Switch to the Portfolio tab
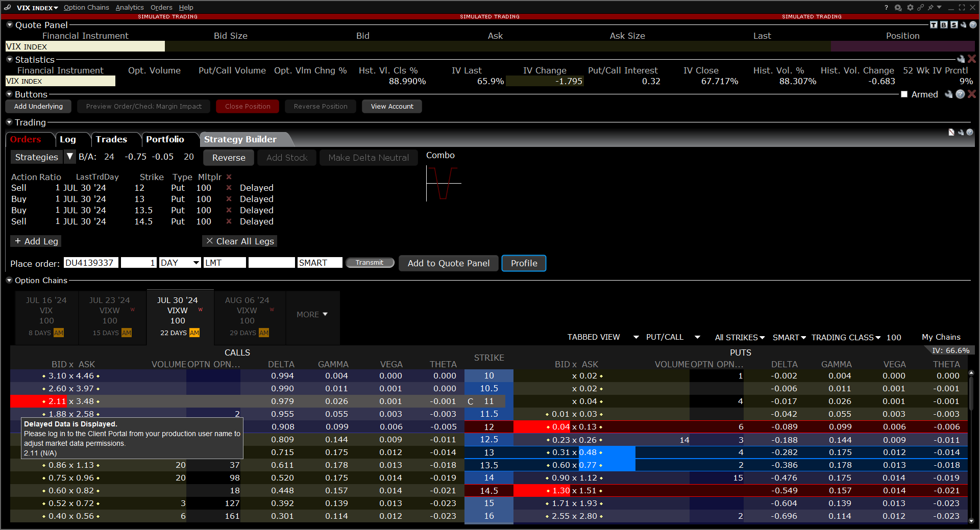This screenshot has height=530, width=980. point(165,139)
